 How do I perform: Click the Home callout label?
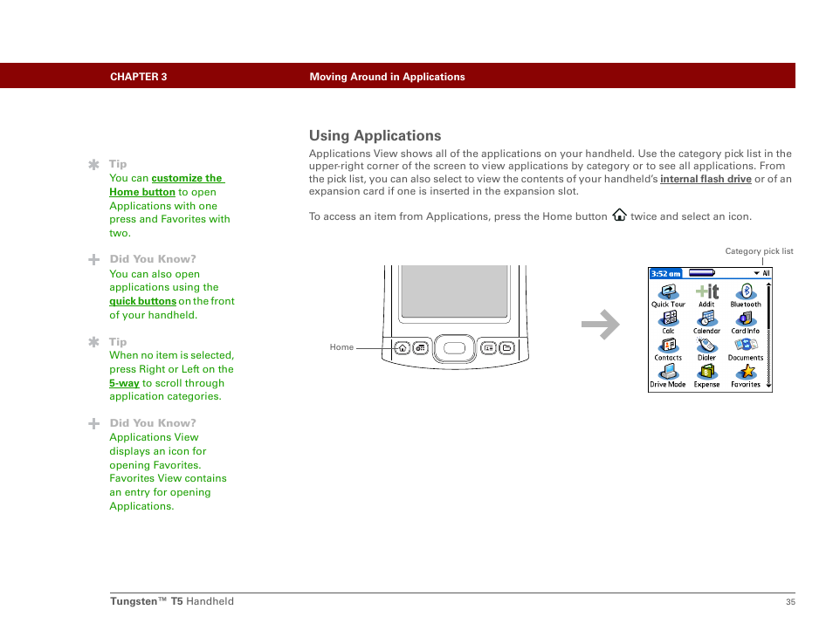point(341,347)
